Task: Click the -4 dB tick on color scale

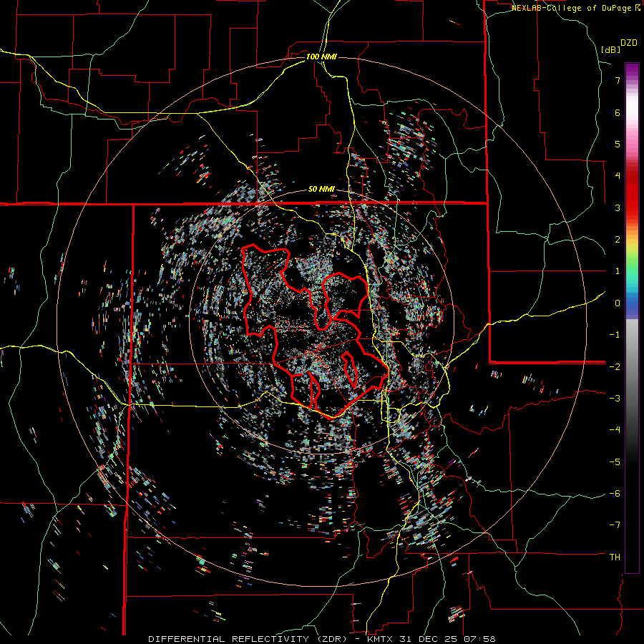Action: (615, 430)
